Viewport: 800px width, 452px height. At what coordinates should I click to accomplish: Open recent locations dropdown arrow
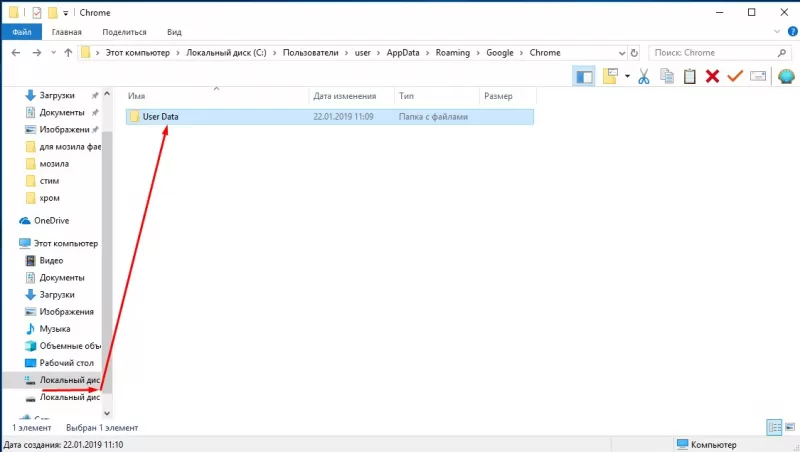54,53
